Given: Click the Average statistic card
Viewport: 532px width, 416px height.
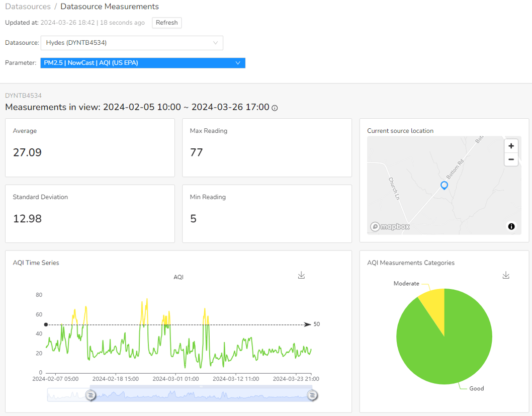Looking at the screenshot, I should 90,147.
